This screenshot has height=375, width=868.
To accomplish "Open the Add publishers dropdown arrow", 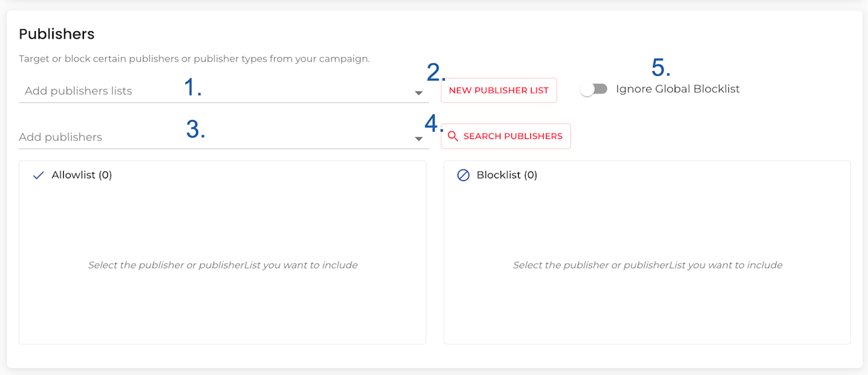I will [x=419, y=139].
